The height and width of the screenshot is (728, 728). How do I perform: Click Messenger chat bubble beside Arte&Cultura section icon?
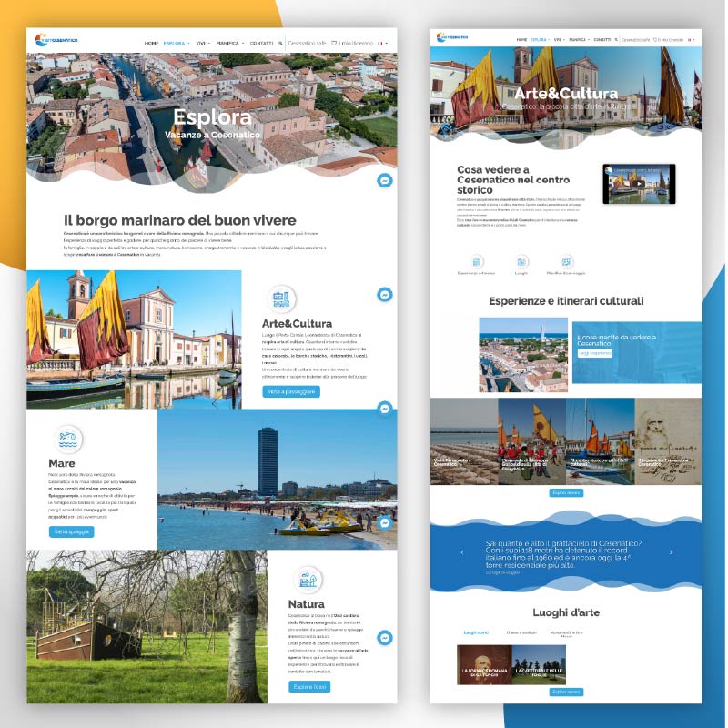click(384, 294)
